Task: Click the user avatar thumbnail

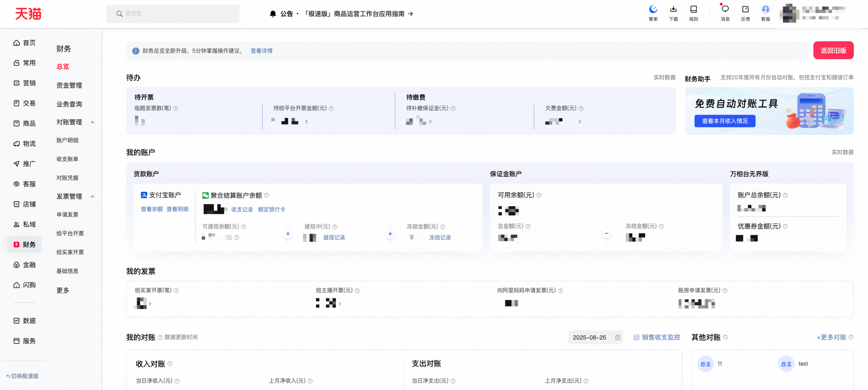Action: [790, 13]
